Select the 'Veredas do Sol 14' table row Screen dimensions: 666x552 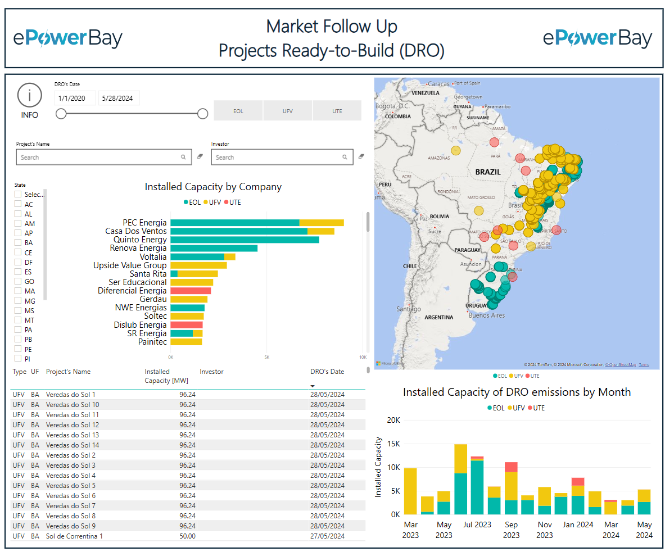[x=188, y=445]
